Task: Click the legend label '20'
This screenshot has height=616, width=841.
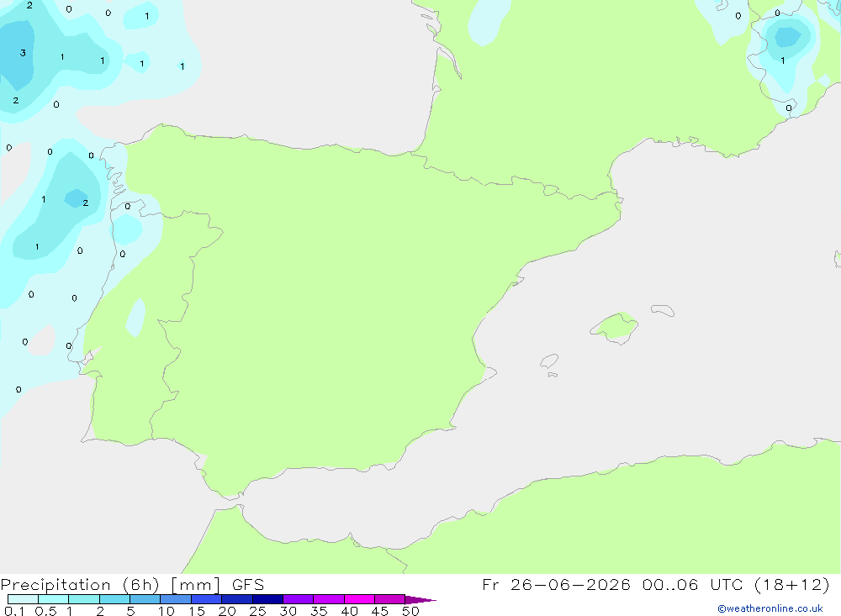Action: (x=227, y=611)
